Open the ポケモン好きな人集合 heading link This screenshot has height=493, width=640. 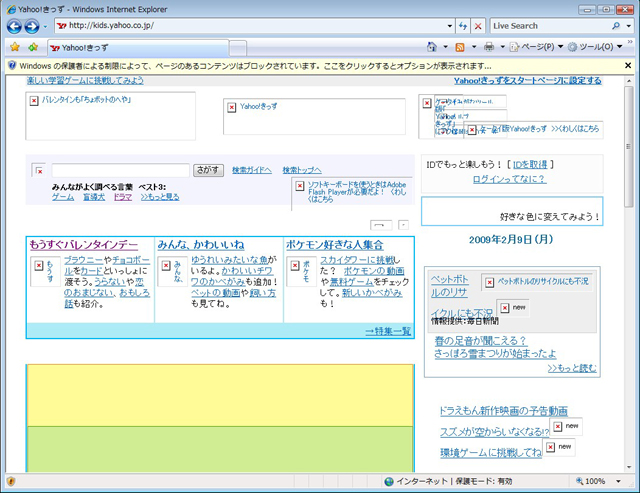(x=335, y=245)
